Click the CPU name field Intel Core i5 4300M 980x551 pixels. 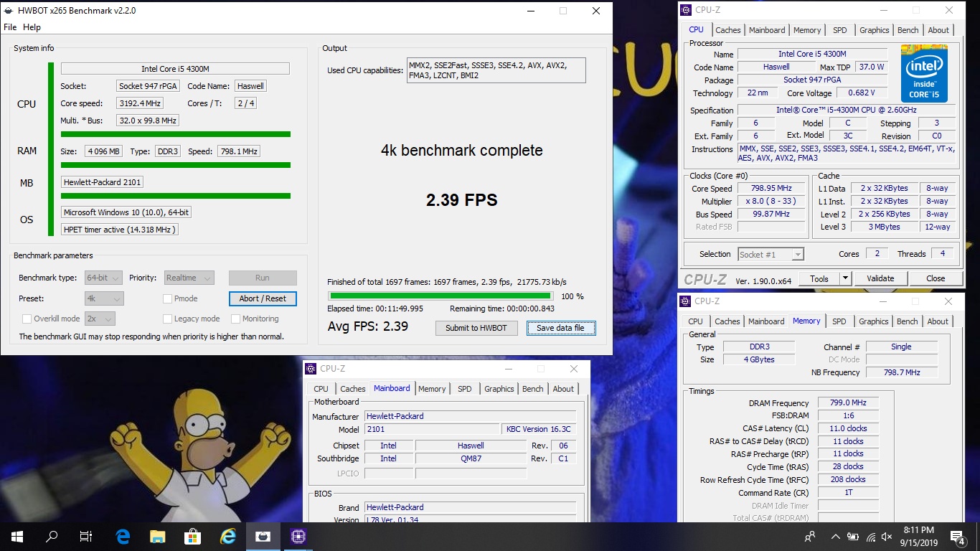[175, 69]
